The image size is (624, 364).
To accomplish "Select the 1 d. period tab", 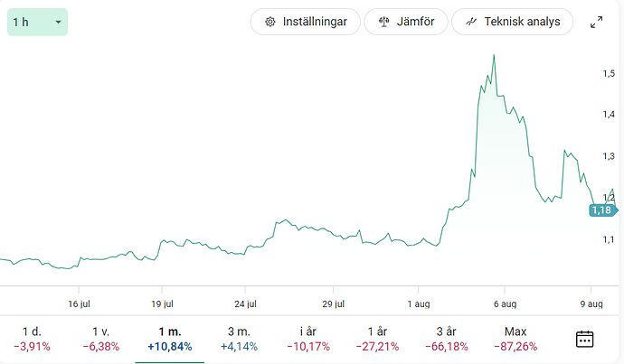I will pyautogui.click(x=32, y=338).
